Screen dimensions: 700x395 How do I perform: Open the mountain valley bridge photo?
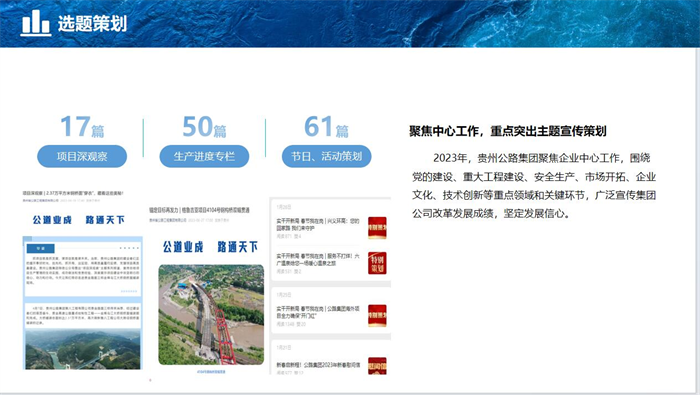(83, 349)
